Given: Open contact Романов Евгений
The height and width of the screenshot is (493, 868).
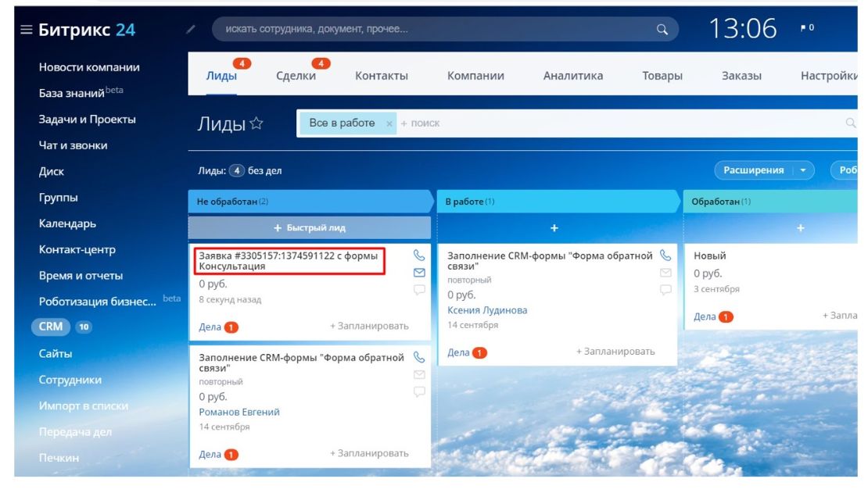Looking at the screenshot, I should click(x=239, y=413).
